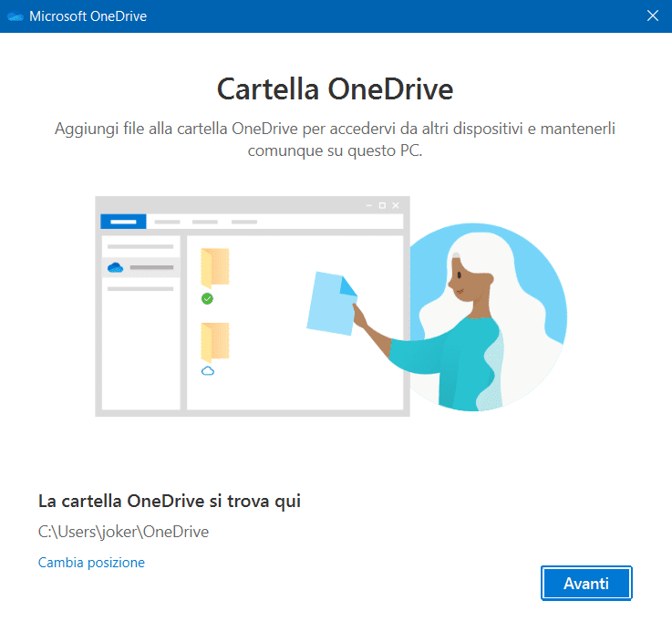This screenshot has width=672, height=632.
Task: Click the OneDrive cloud icon in title bar
Action: (16, 16)
